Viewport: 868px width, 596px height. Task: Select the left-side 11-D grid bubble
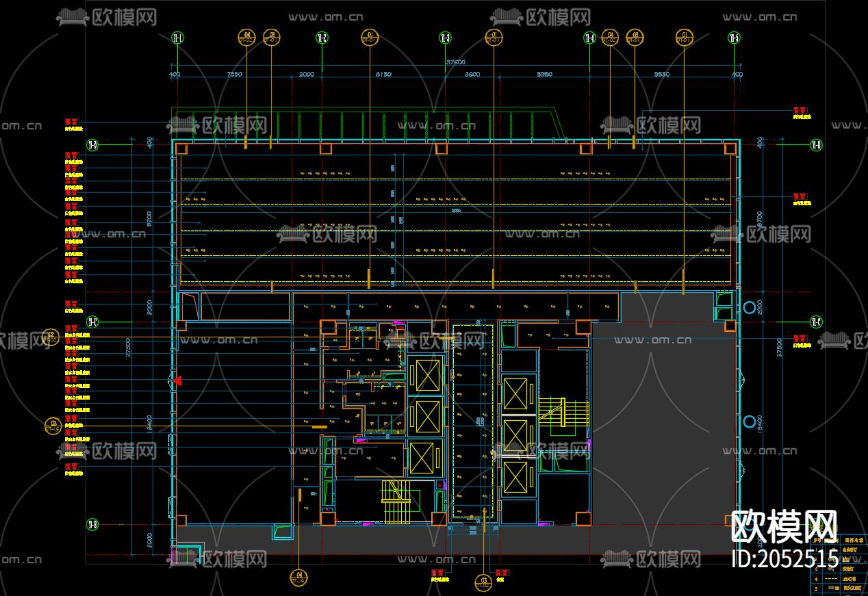[x=92, y=144]
